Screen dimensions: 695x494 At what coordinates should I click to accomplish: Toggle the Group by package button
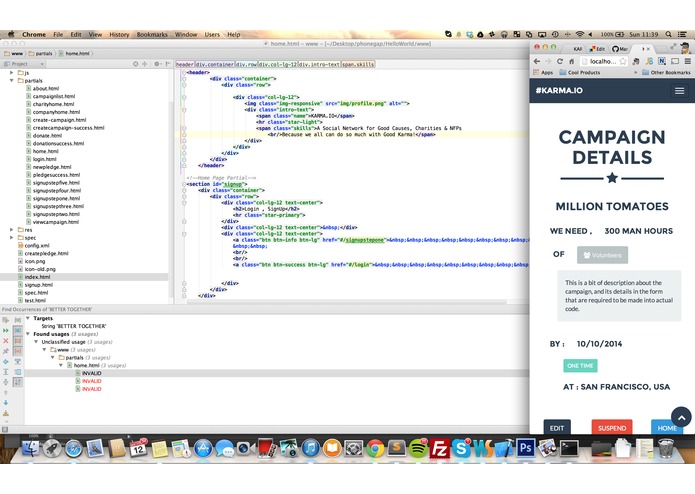(18, 341)
